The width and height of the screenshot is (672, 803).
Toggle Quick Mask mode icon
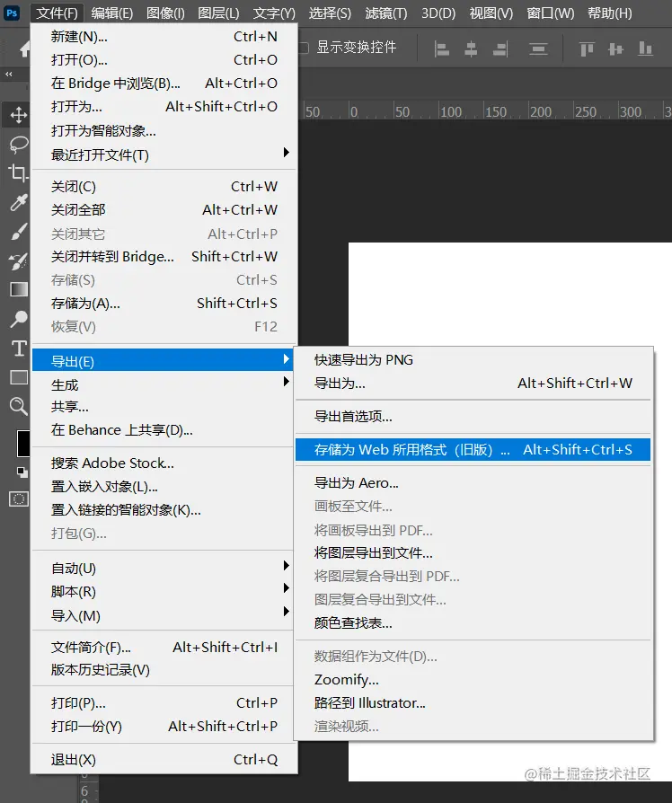(19, 499)
